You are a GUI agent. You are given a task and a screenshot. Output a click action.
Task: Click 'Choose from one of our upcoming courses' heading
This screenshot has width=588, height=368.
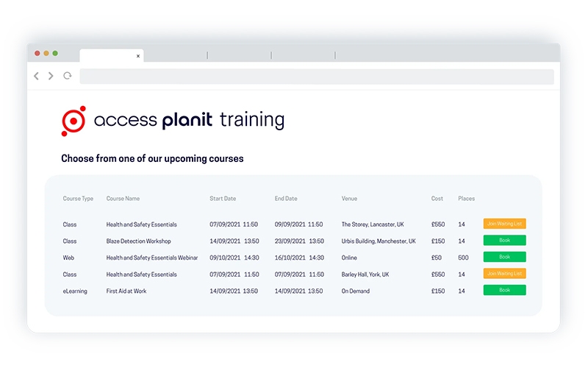pyautogui.click(x=152, y=158)
